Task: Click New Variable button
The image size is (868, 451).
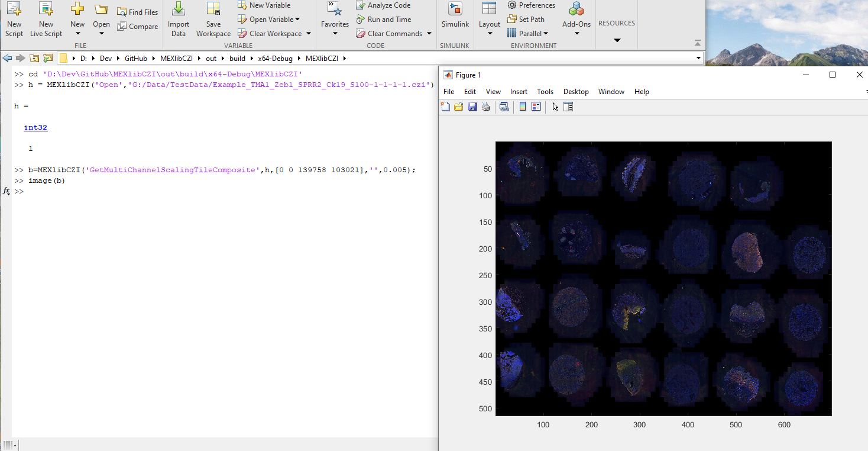Action: click(x=264, y=5)
